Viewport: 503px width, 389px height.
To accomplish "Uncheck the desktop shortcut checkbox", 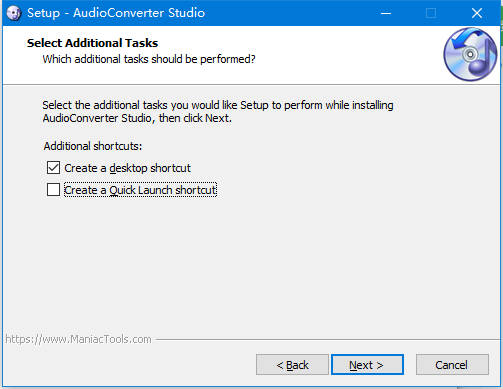I will (x=53, y=168).
